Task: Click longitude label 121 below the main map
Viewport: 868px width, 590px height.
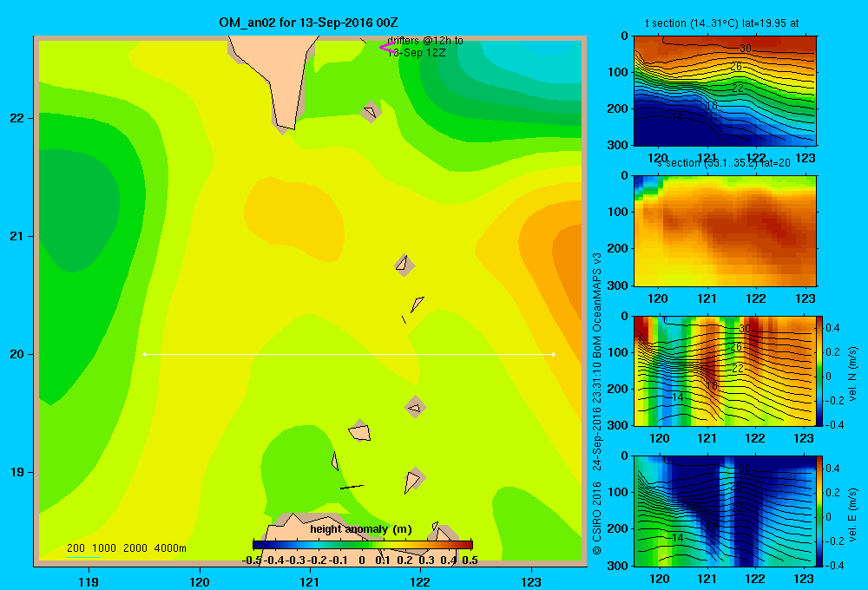Action: point(310,581)
